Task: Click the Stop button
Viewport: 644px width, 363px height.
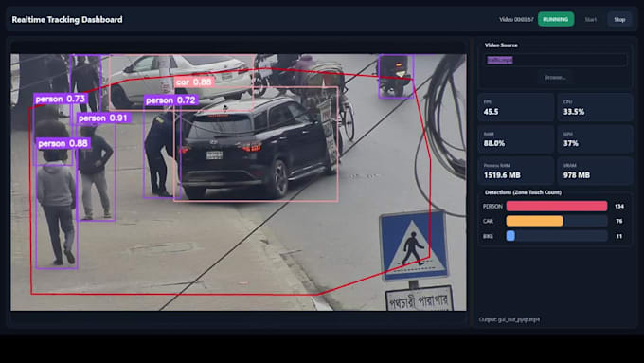Action: click(619, 19)
